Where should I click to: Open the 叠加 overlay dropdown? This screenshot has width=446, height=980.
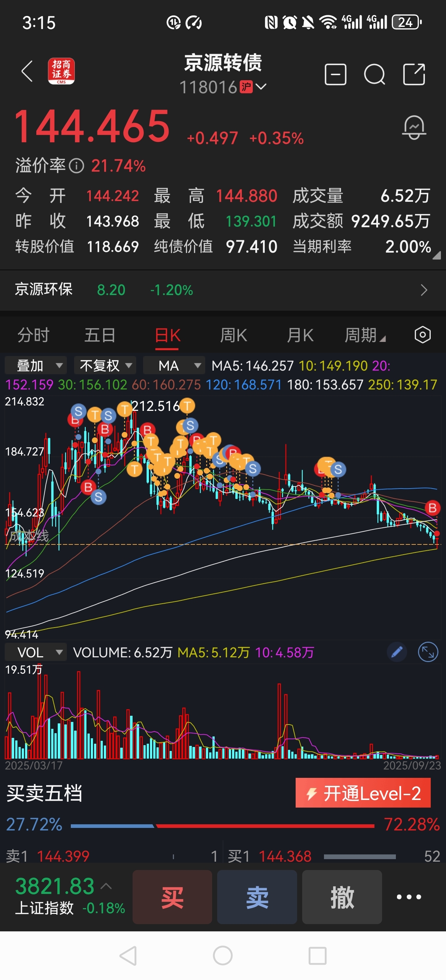tap(36, 365)
